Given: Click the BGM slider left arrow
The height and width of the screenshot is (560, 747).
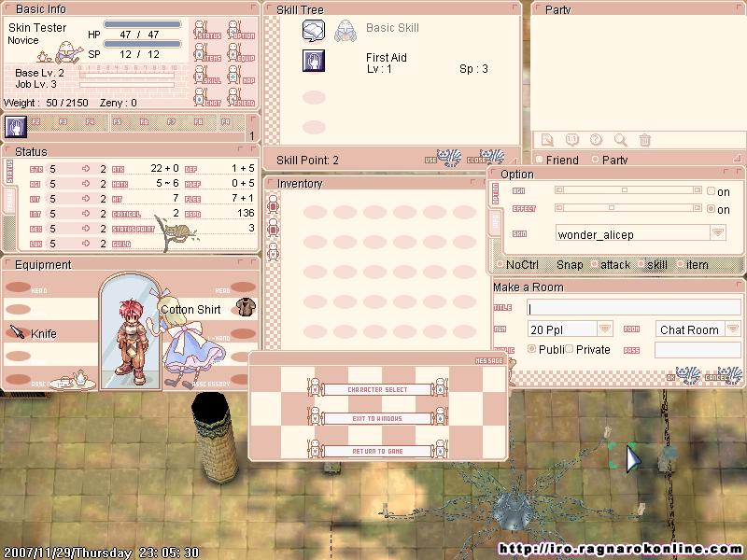Looking at the screenshot, I should 559,190.
